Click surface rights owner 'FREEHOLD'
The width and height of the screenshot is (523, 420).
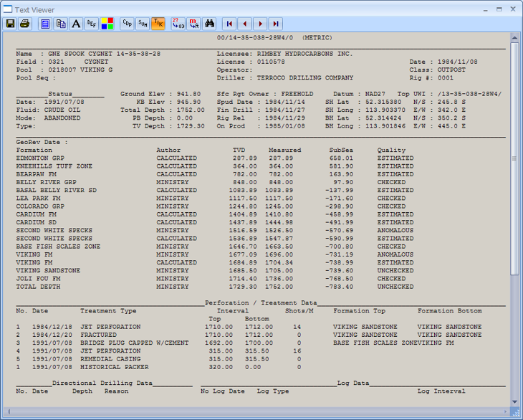coord(297,94)
